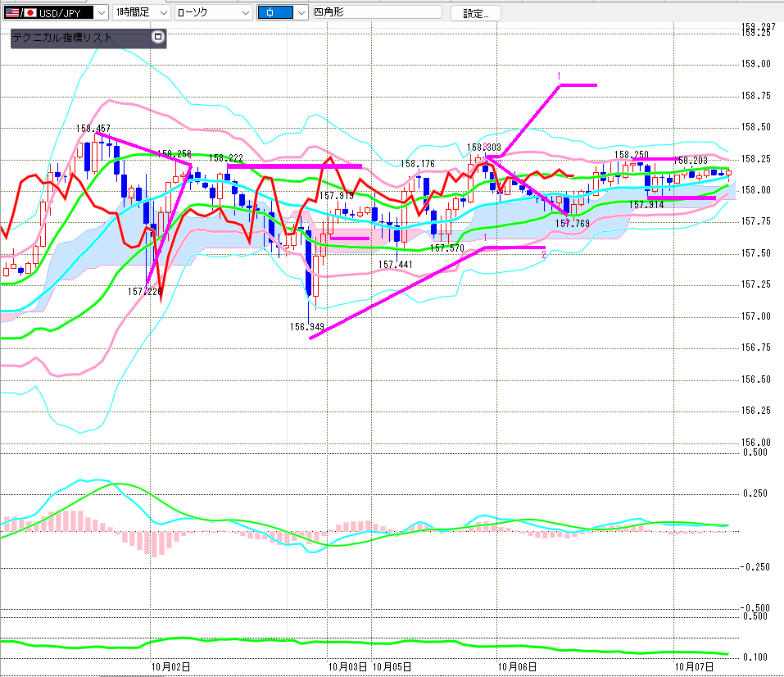The height and width of the screenshot is (677, 784).
Task: Click the 10月03日 date label
Action: coord(348,666)
